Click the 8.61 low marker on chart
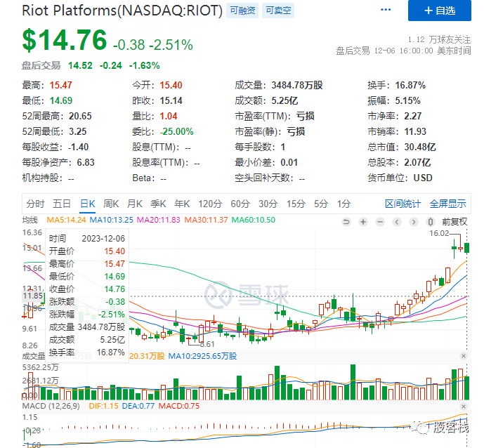 point(207,344)
